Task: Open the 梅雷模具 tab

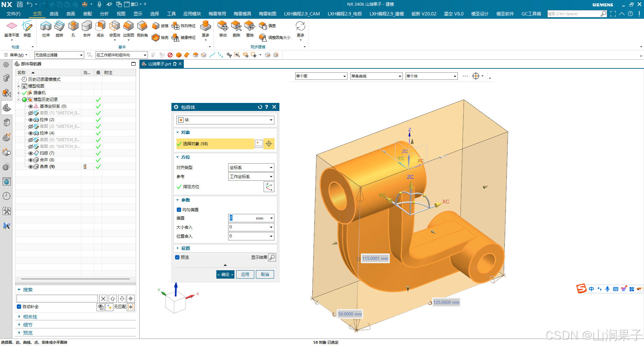Action: pyautogui.click(x=243, y=14)
